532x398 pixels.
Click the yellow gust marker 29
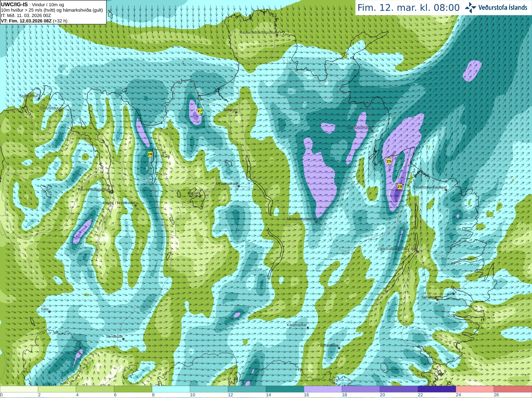coord(400,187)
